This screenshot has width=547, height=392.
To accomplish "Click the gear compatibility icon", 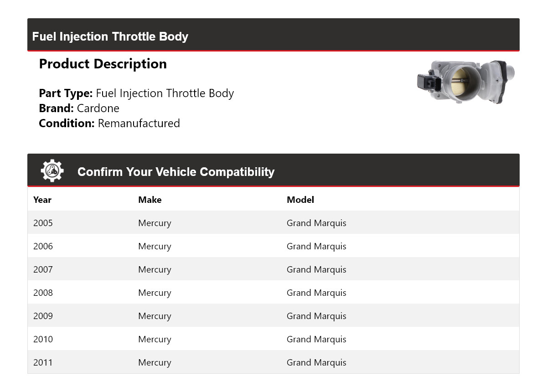I will (x=52, y=171).
